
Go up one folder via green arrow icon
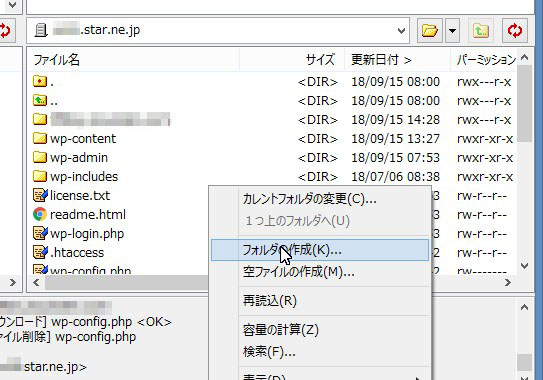point(481,30)
